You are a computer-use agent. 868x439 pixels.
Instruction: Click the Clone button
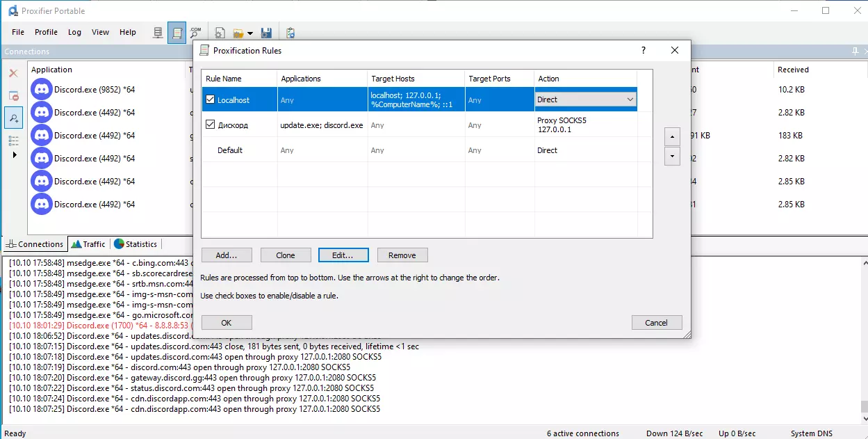point(286,255)
